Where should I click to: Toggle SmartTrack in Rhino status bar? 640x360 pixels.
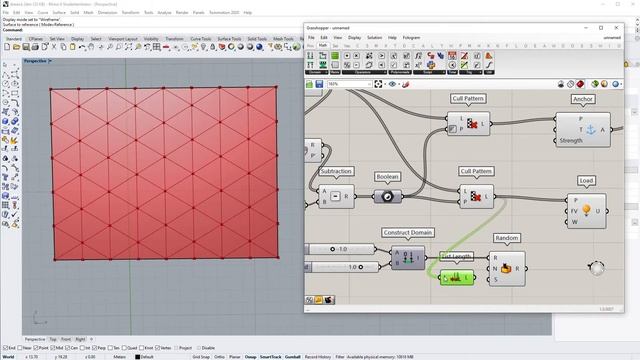coord(271,357)
